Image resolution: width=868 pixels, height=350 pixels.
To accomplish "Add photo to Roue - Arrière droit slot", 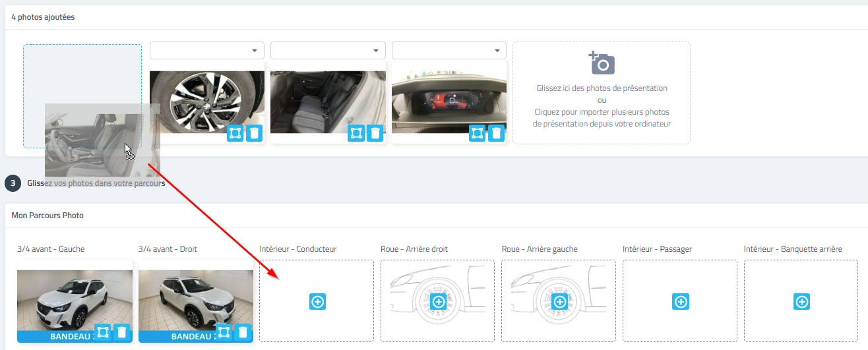I will [439, 302].
